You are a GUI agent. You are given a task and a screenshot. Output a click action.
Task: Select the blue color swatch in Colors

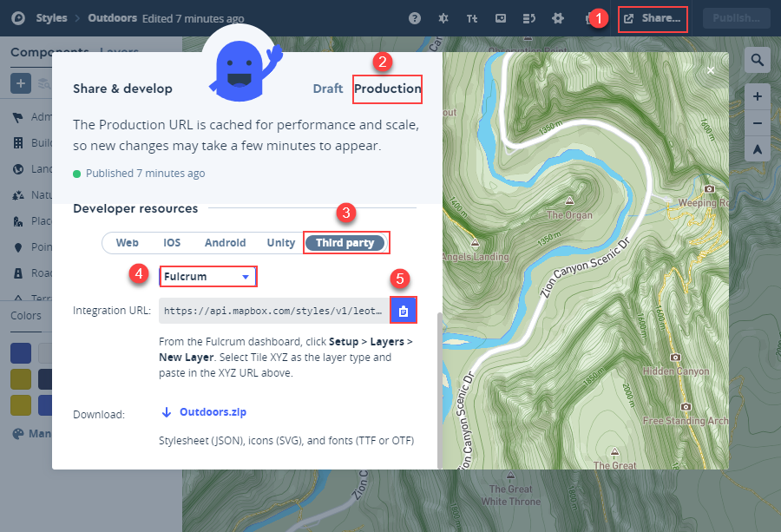coord(20,353)
